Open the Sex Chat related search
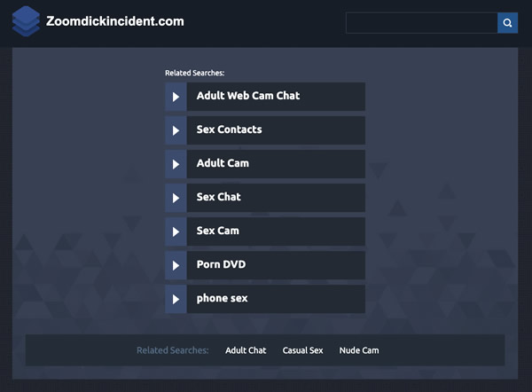Image resolution: width=532 pixels, height=392 pixels. click(276, 198)
